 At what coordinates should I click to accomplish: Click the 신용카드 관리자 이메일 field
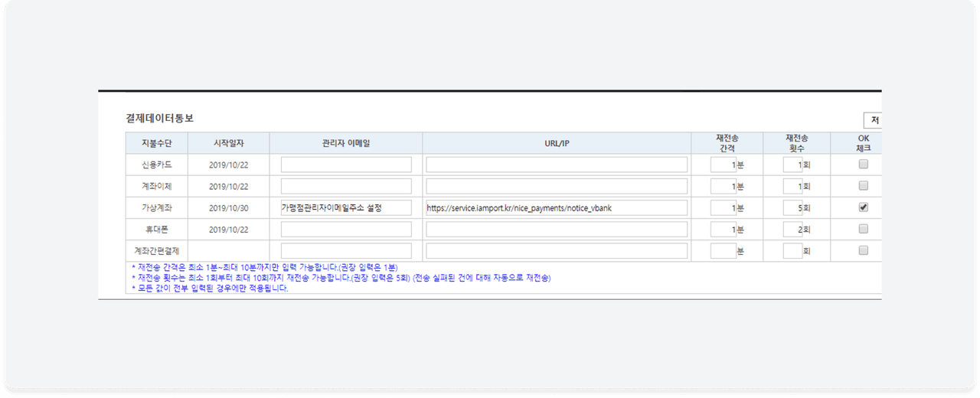tap(346, 165)
